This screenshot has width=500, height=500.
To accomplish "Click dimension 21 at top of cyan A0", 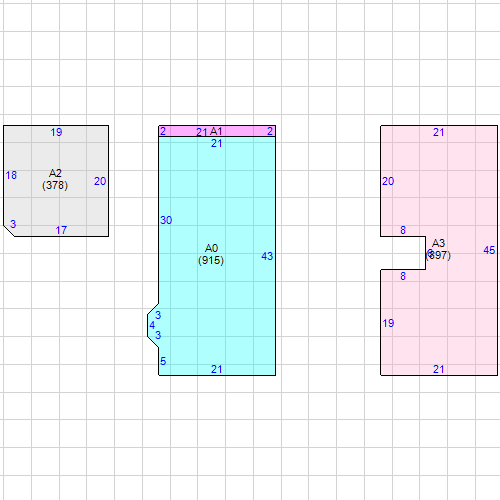I will [217, 144].
